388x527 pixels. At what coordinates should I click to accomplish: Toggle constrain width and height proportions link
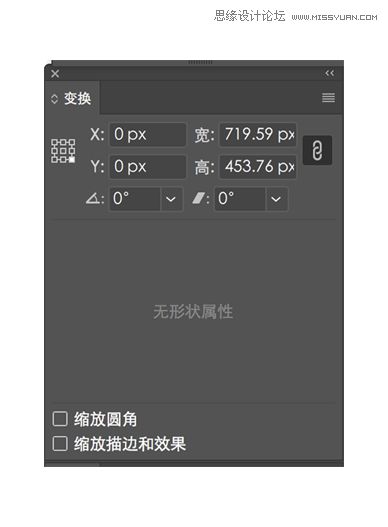coord(317,150)
